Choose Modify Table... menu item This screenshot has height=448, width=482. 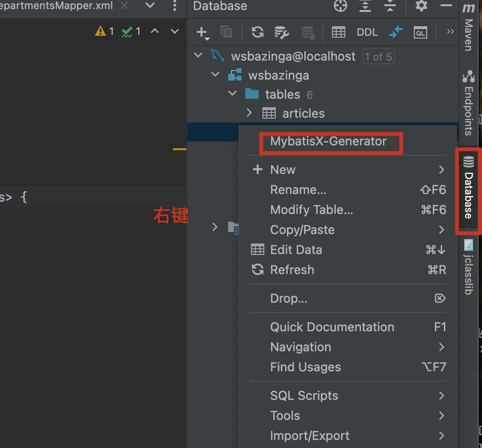click(348, 210)
